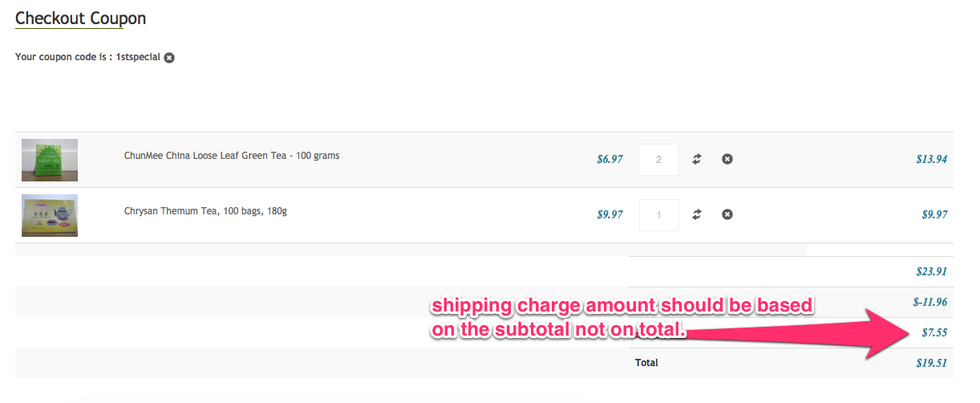Viewport: 980px width, 403px height.
Task: Select the $13.94 line total
Action: [931, 160]
